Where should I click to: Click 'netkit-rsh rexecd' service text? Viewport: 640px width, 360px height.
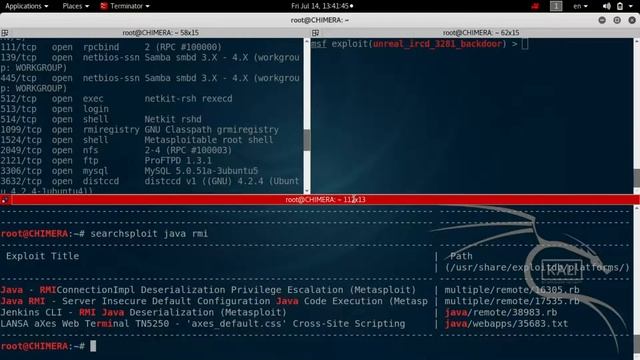pos(188,99)
